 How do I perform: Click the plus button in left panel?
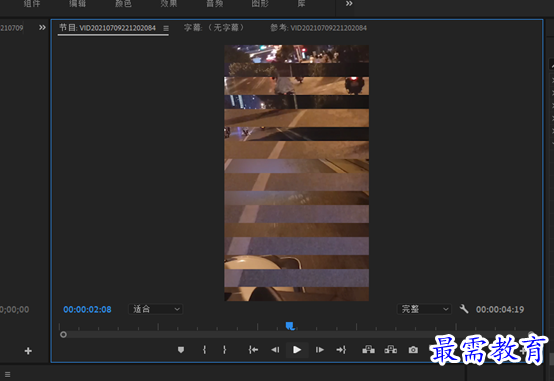coord(28,351)
